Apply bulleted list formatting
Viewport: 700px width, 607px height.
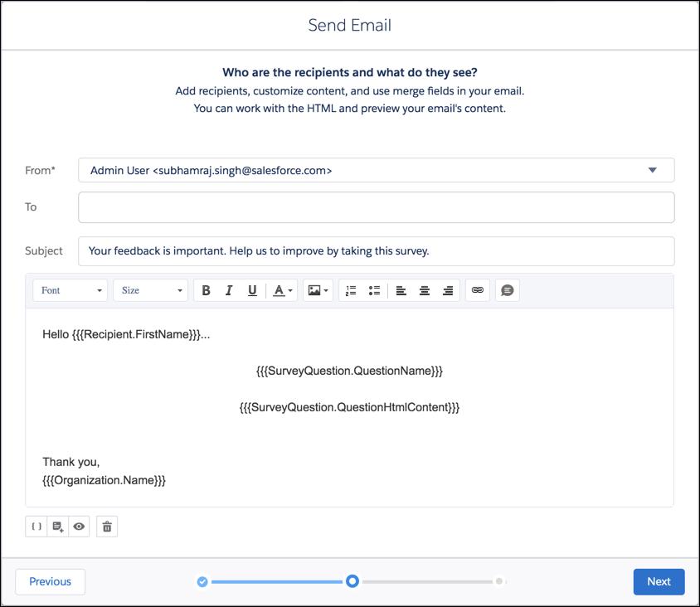click(x=373, y=290)
